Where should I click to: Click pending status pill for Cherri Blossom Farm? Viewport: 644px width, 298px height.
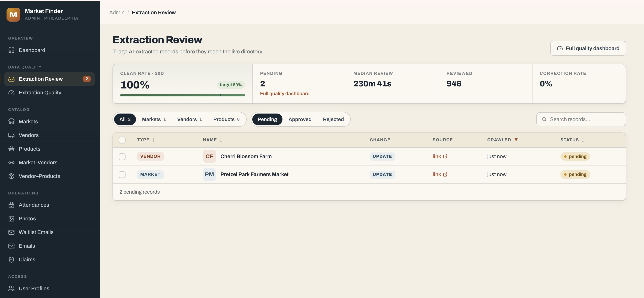tap(575, 157)
